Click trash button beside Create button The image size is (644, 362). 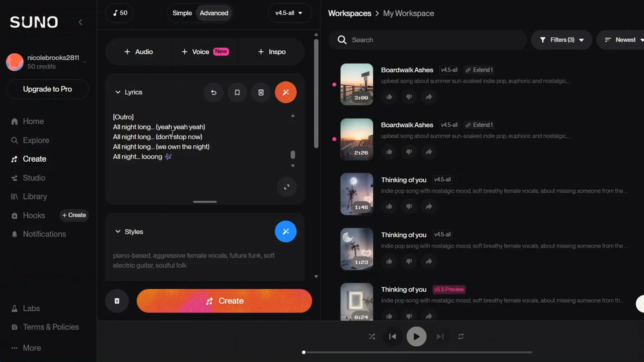117,301
